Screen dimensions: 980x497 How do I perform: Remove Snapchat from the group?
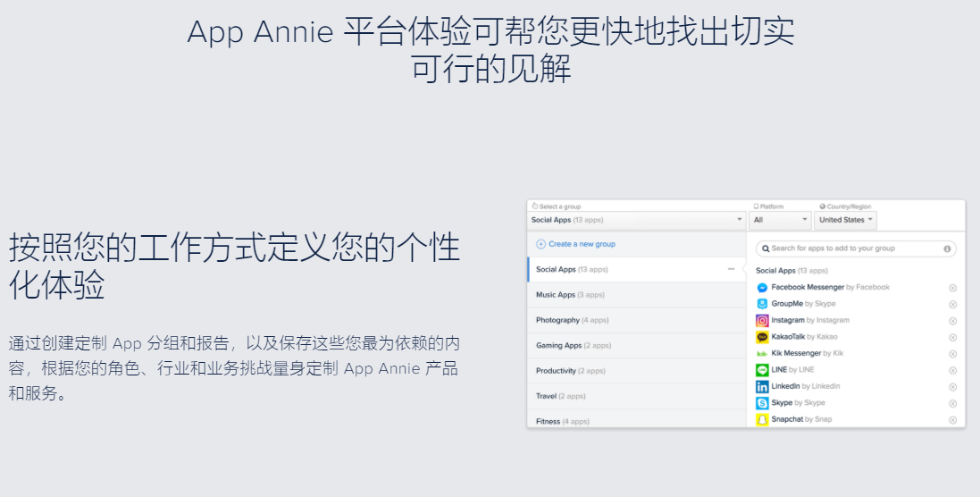[x=952, y=420]
